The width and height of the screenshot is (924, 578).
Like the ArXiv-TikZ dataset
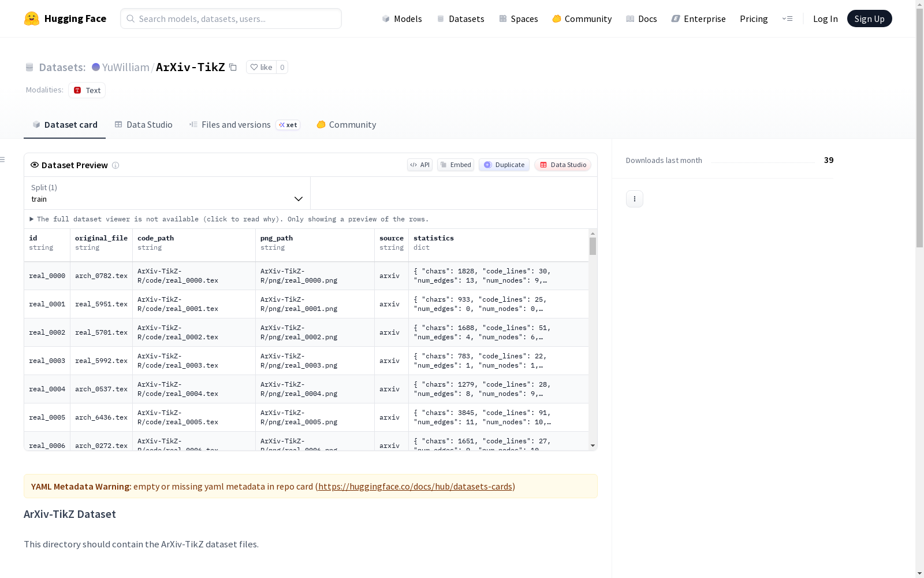(261, 67)
